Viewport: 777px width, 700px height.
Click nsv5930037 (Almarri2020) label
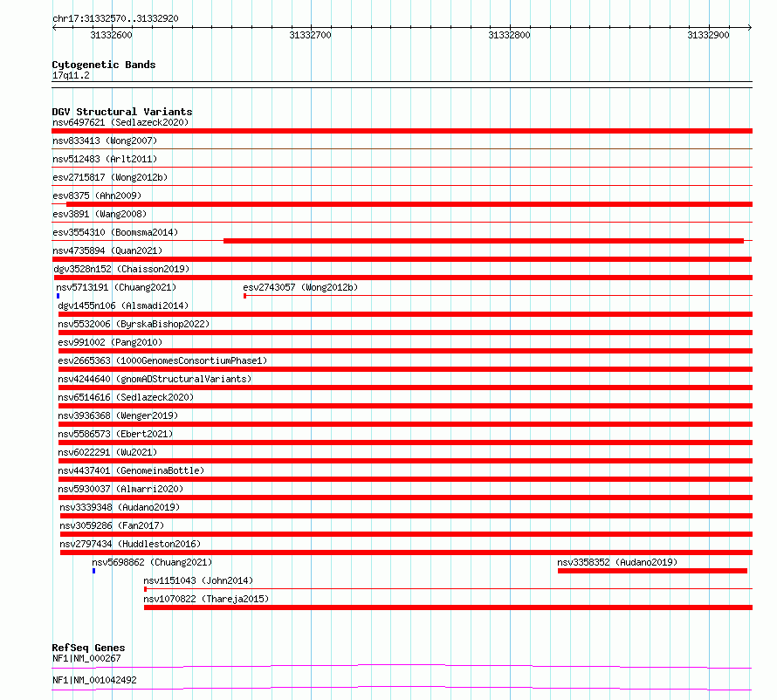click(x=120, y=489)
